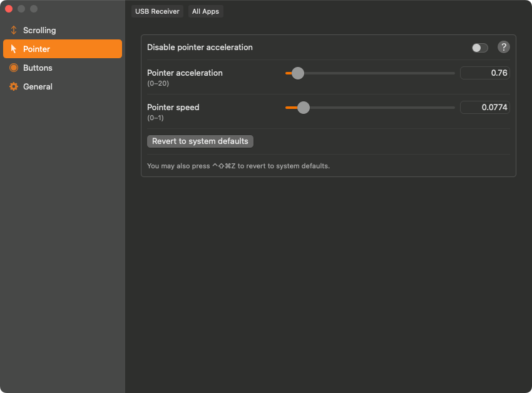This screenshot has height=393, width=532.
Task: Click the orange circle Buttons icon
Action: 14,68
